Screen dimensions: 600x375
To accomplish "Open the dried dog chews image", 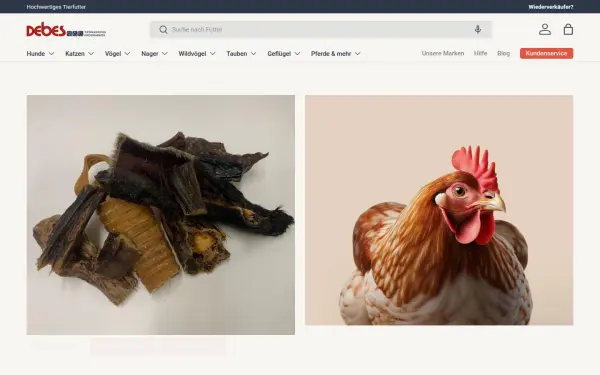I will click(x=161, y=215).
